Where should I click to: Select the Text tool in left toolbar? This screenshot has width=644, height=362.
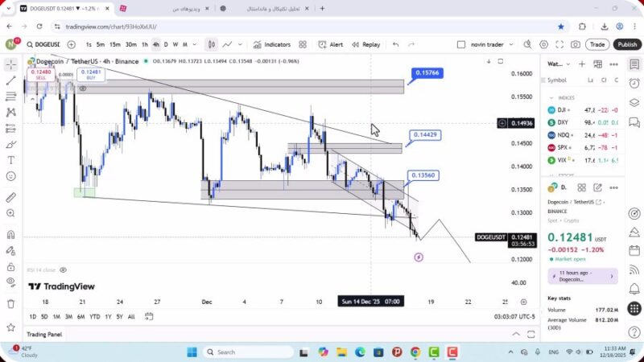(11, 160)
